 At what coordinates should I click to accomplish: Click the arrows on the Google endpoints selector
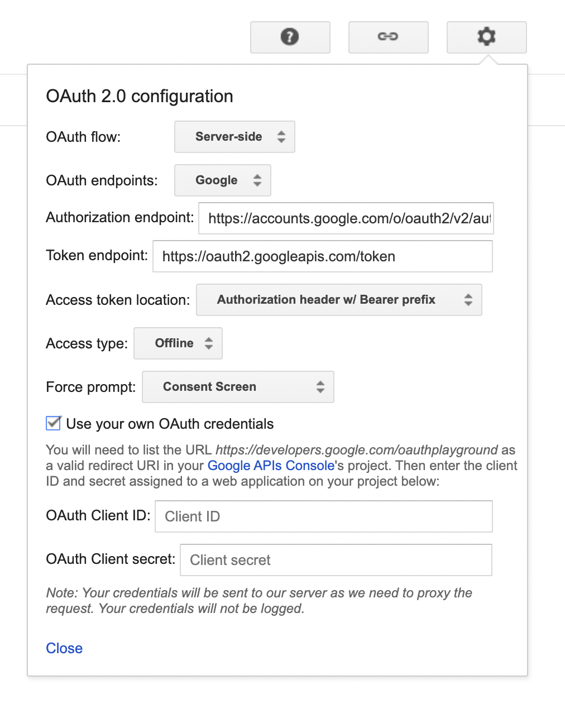(x=257, y=180)
